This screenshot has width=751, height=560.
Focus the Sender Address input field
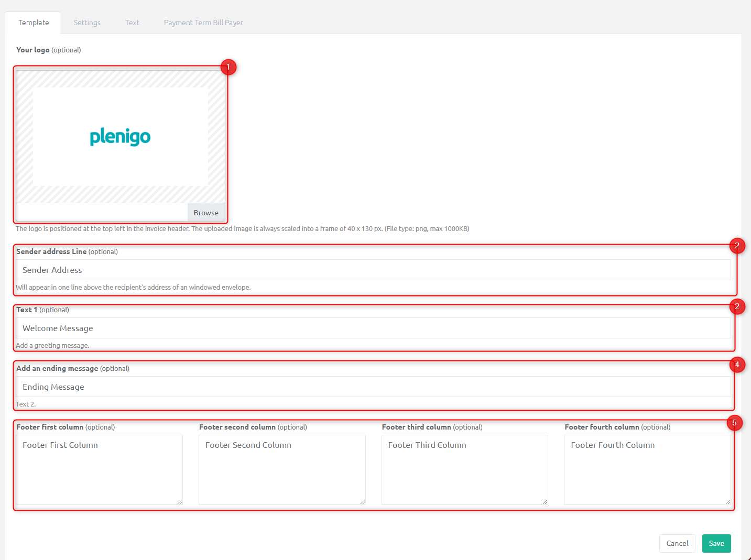click(x=373, y=270)
